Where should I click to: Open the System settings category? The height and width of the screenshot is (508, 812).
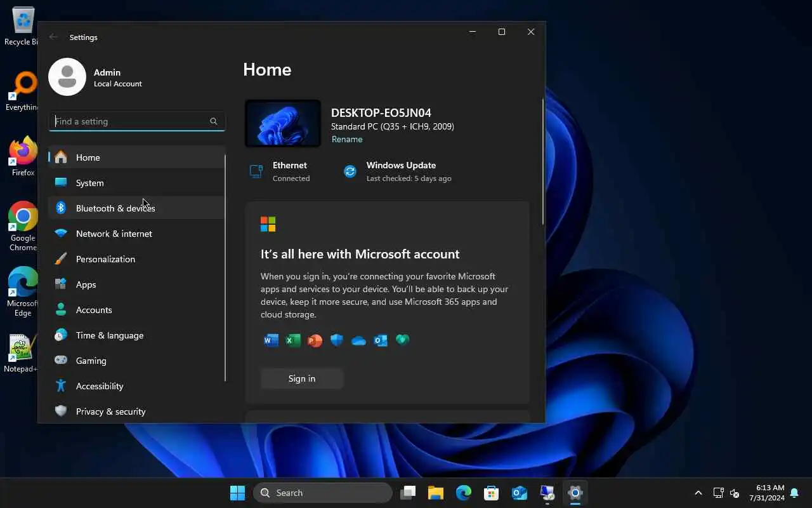pyautogui.click(x=137, y=183)
